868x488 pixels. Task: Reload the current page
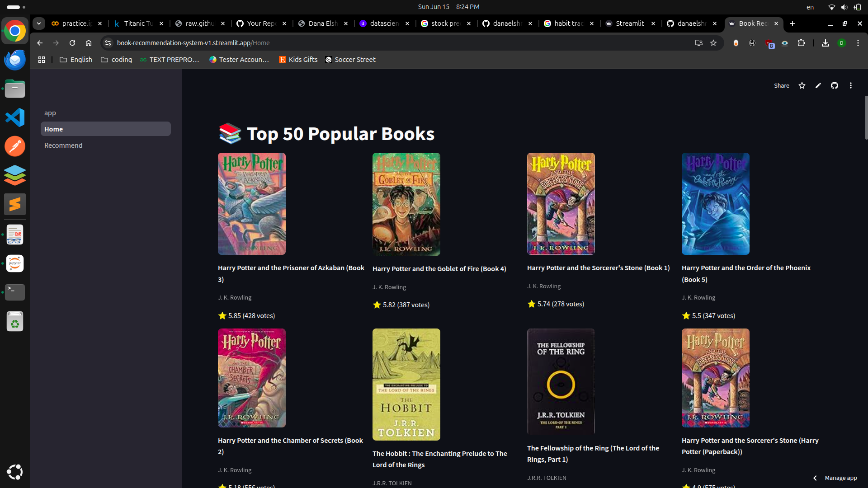click(x=72, y=43)
